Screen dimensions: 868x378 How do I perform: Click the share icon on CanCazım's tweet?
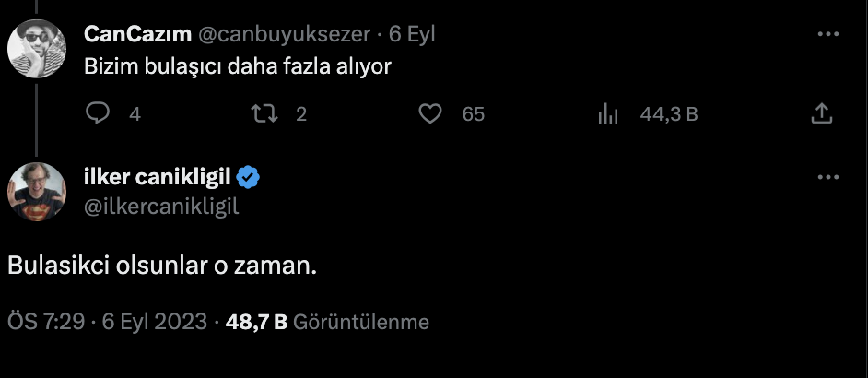pyautogui.click(x=822, y=114)
